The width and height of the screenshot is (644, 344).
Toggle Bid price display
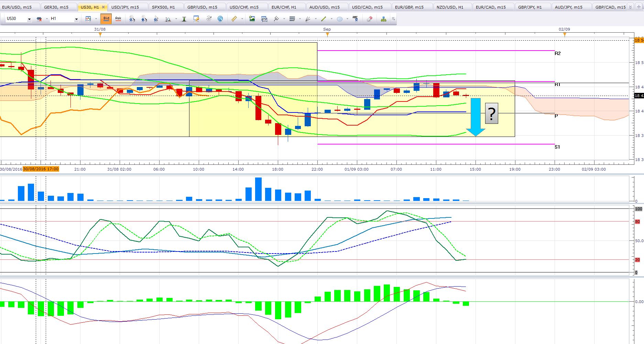click(x=106, y=19)
